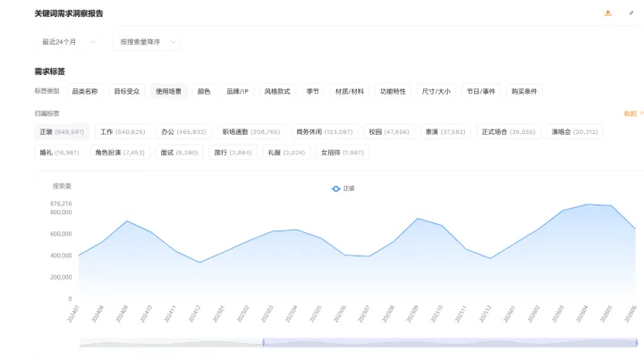Viewport: 644px width, 360px height.
Task: Choose the 工作 tag chip
Action: coord(123,131)
